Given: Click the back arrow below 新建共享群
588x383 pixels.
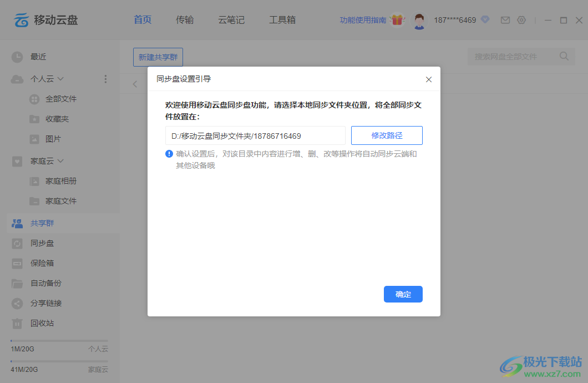Looking at the screenshot, I should [x=135, y=84].
